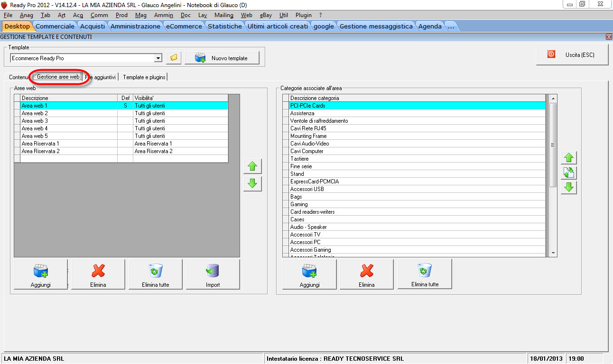
Task: Click the Nuovo template button
Action: [223, 58]
